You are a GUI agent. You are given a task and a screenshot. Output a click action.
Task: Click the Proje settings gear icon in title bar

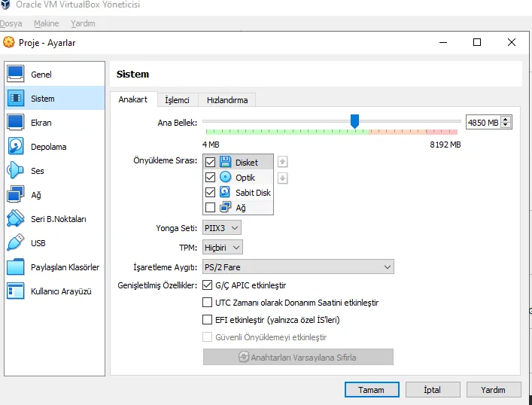click(x=8, y=42)
